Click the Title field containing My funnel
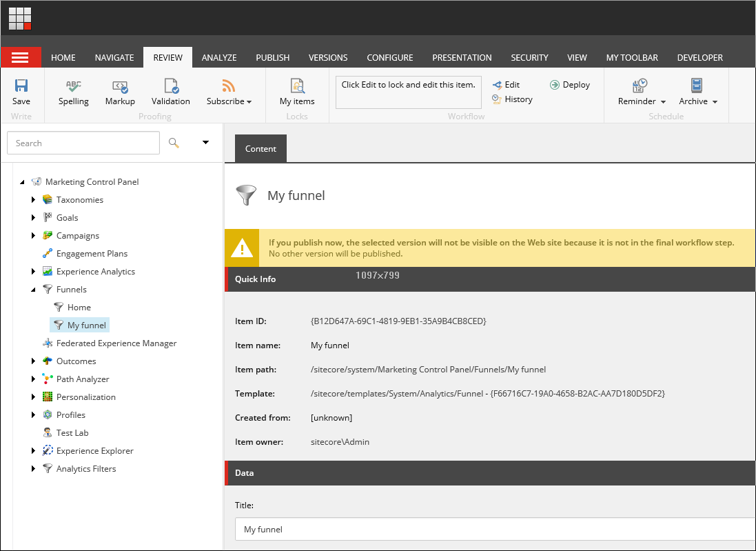This screenshot has height=551, width=756. 496,530
